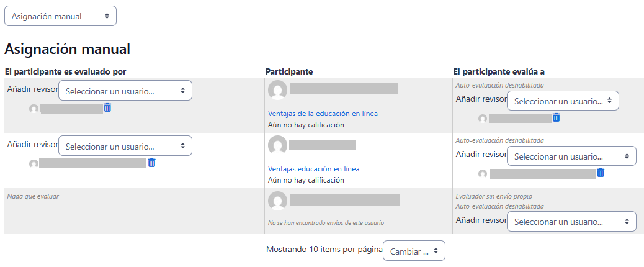Screen dimensions: 644x267
Task: Open first row's left Seleccionar un usuario dropdown
Action: tap(125, 91)
